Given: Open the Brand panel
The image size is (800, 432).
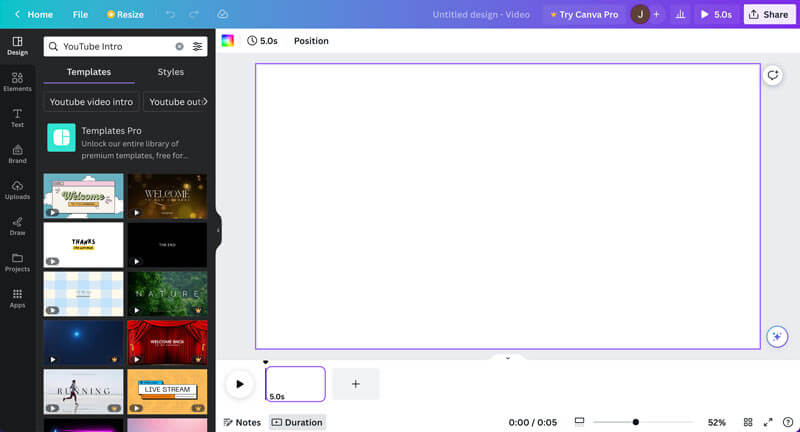Looking at the screenshot, I should click(17, 154).
